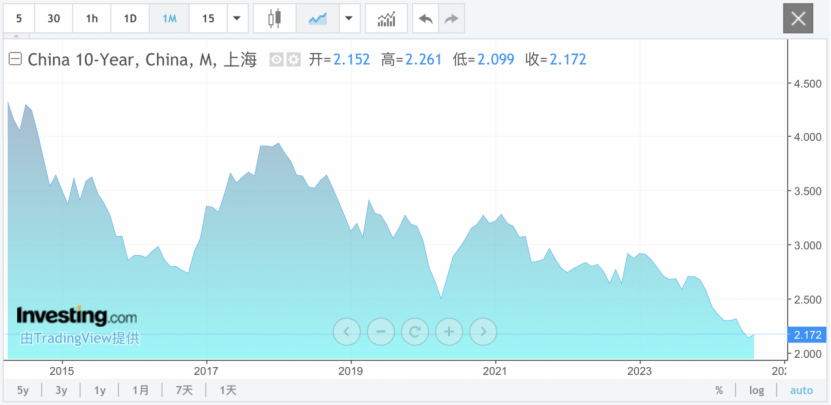Click the China 10-Year series title
Image resolution: width=831 pixels, height=405 pixels.
click(142, 60)
